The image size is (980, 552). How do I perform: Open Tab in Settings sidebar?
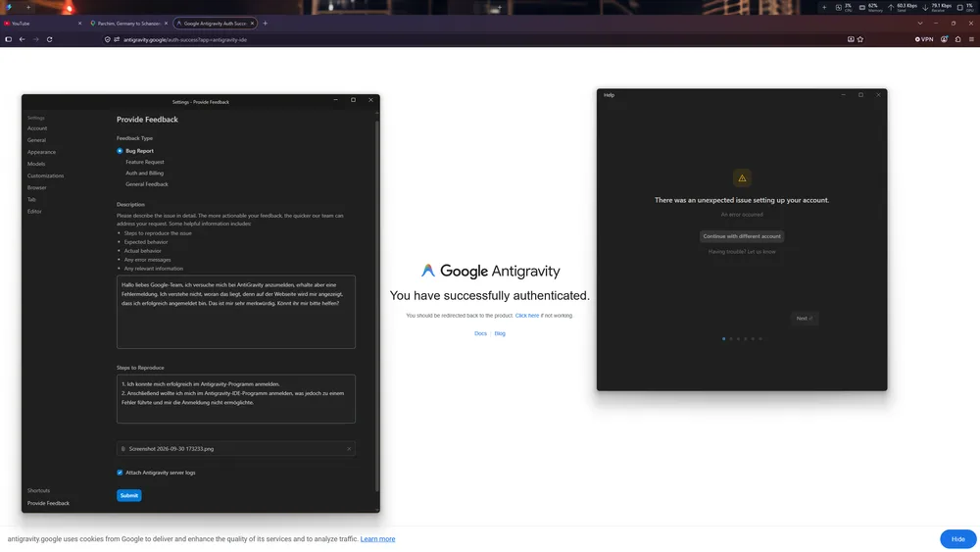coord(31,199)
